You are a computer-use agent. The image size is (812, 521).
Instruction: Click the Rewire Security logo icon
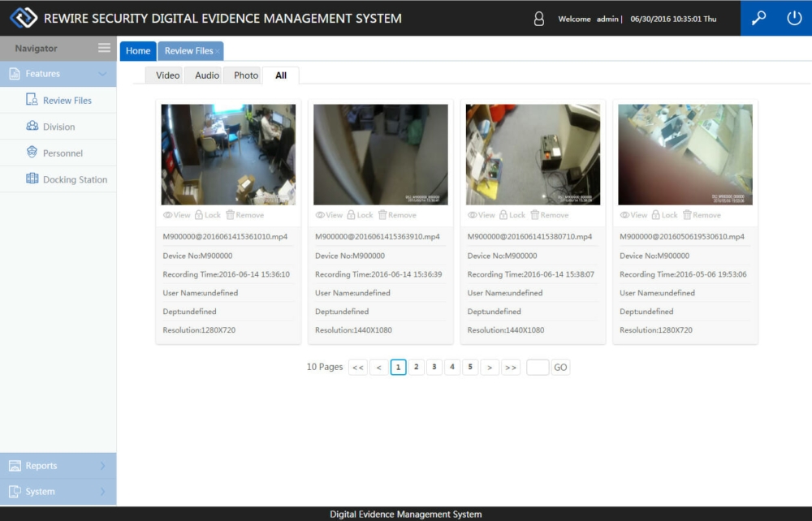[24, 18]
